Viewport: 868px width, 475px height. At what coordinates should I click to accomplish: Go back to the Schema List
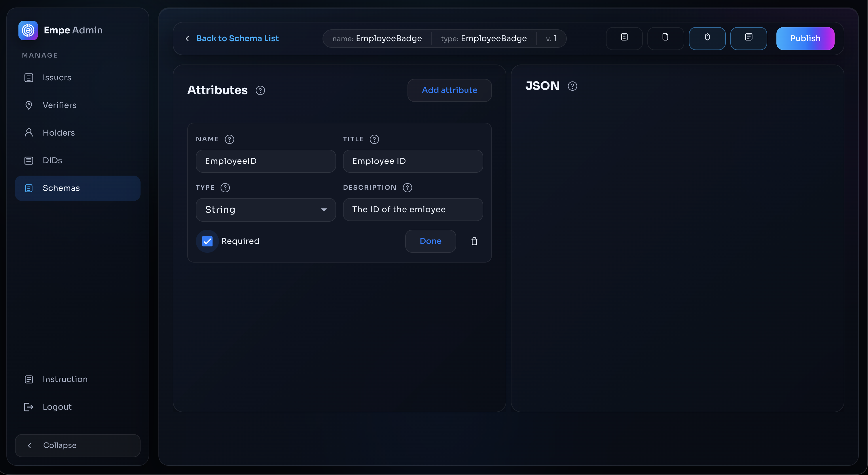pos(232,38)
